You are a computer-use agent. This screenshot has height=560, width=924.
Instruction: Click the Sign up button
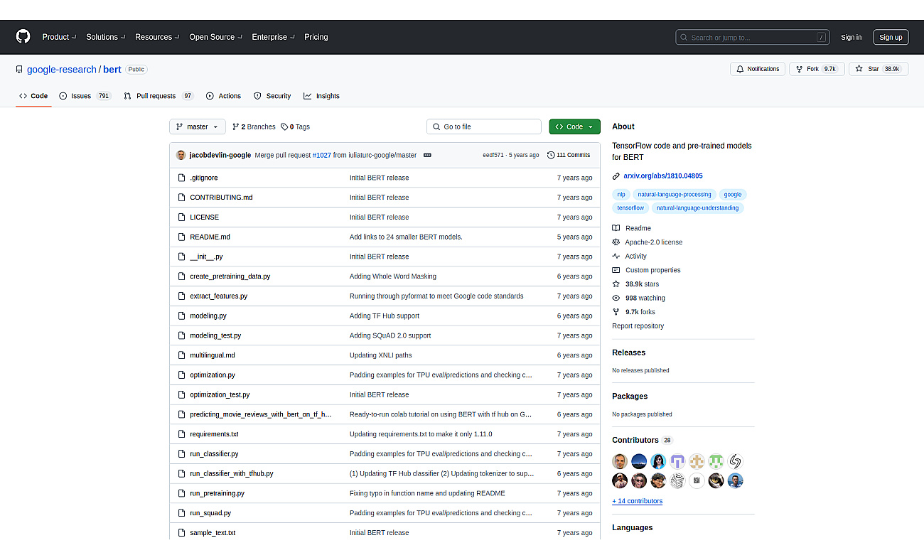(891, 38)
